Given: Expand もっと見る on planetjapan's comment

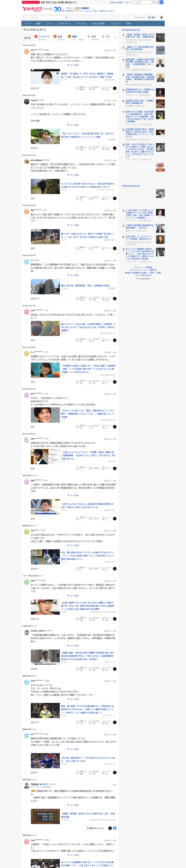Looking at the screenshot, I should [73, 175].
